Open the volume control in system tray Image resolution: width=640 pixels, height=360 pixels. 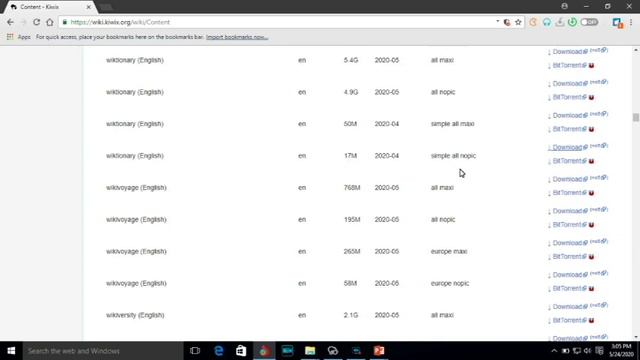pyautogui.click(x=587, y=351)
